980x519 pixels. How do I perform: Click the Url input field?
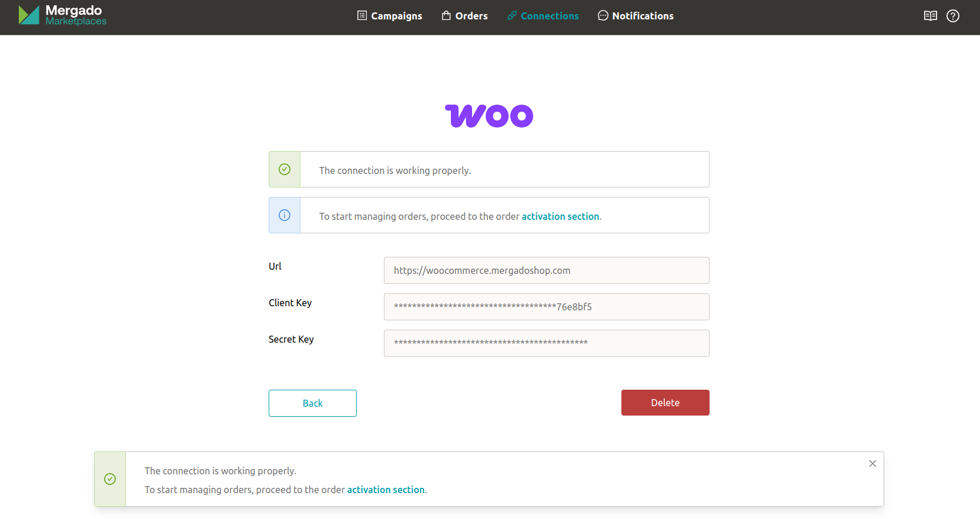coord(547,270)
